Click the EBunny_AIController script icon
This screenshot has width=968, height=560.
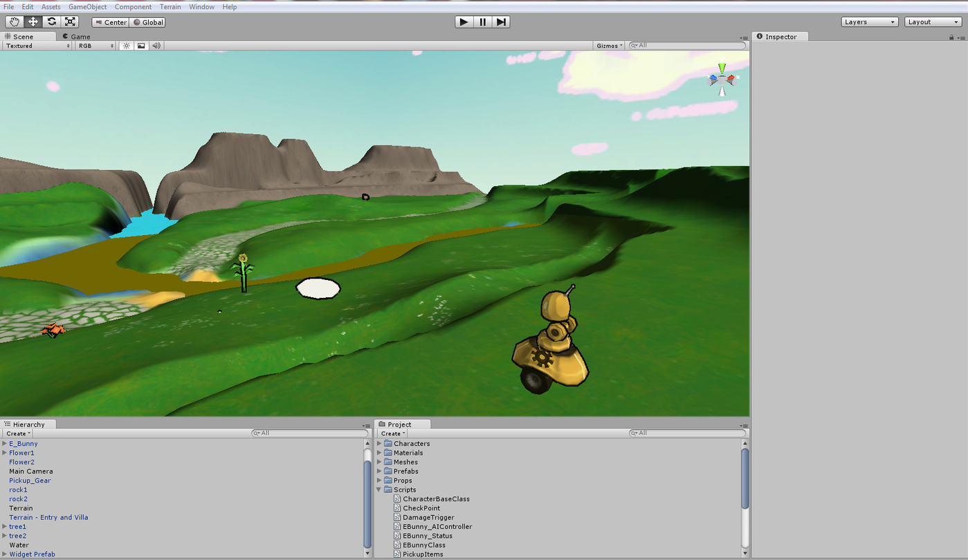click(x=397, y=527)
